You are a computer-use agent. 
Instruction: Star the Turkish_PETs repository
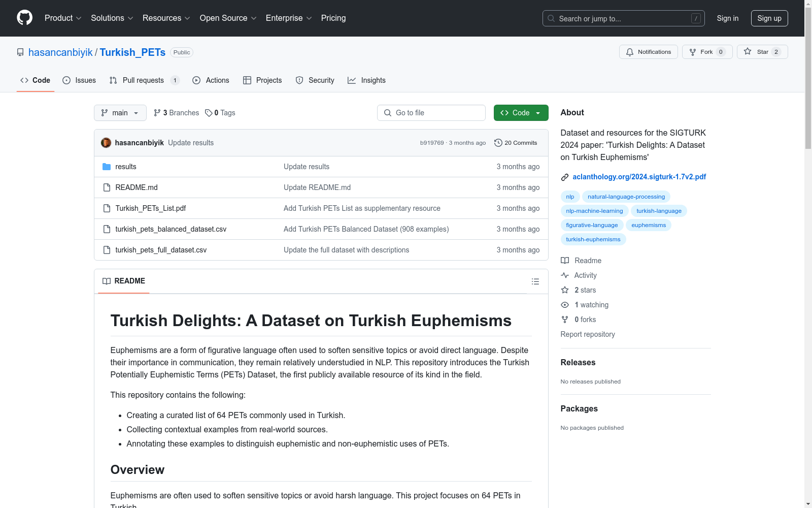click(x=762, y=52)
